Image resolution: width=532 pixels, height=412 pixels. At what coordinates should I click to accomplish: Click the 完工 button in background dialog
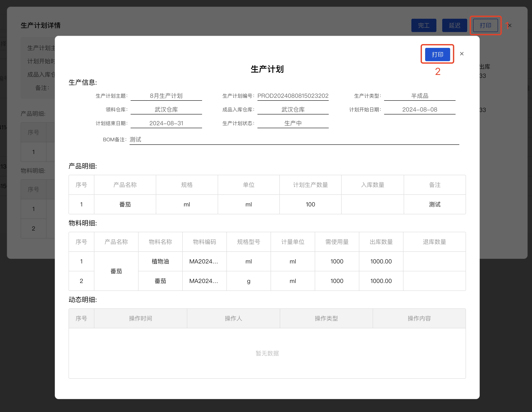pos(424,25)
